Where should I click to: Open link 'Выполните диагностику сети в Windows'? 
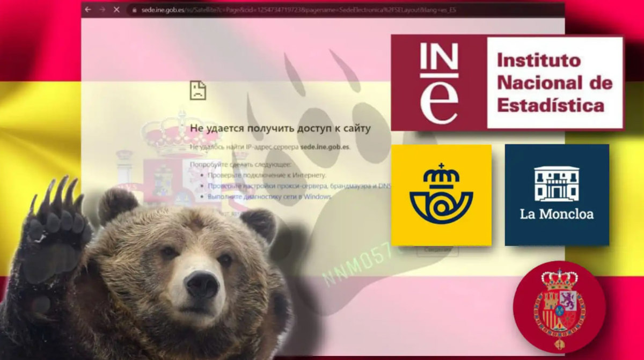pyautogui.click(x=269, y=197)
